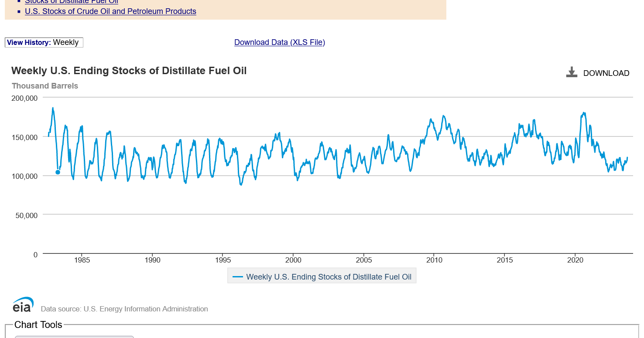
Task: Click the 1985 label on the x-axis
Action: 82,260
